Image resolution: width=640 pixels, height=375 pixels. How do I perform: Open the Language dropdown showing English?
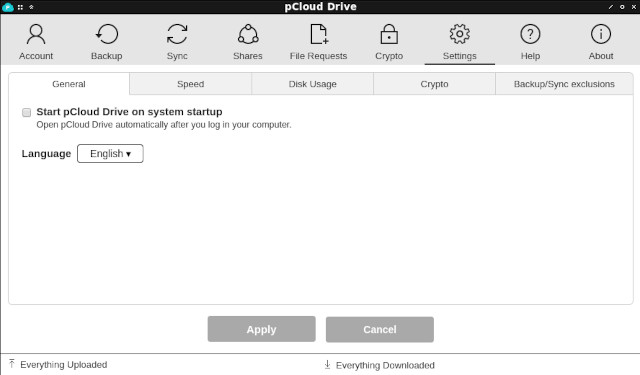[x=110, y=153]
